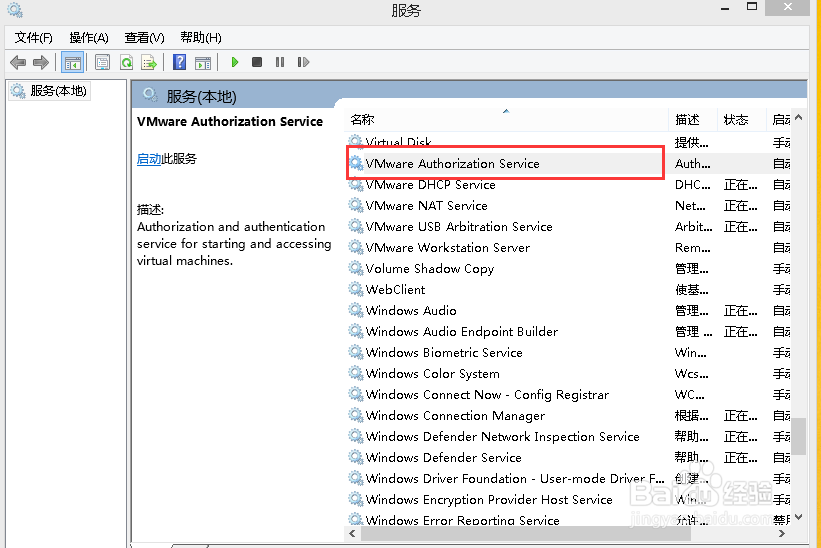Click gear icon beside VMware DHCP Service
Viewport: 821px width, 548px height.
356,184
